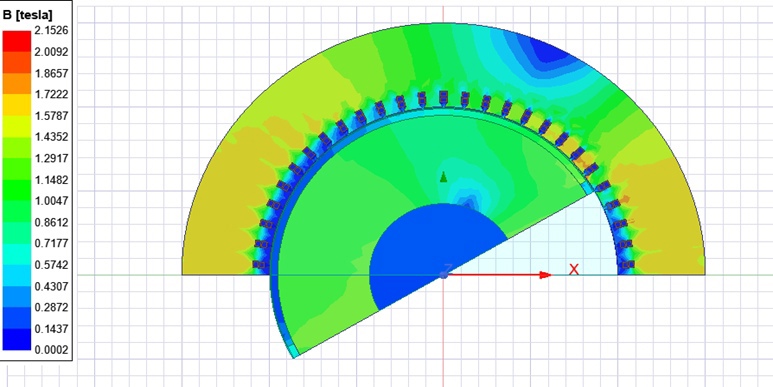Click legend value 1.7222
Image resolution: width=773 pixels, height=387 pixels.
click(x=51, y=94)
